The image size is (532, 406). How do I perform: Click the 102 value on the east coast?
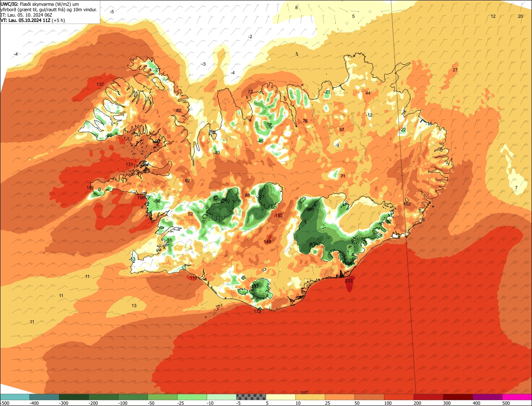[x=407, y=204]
